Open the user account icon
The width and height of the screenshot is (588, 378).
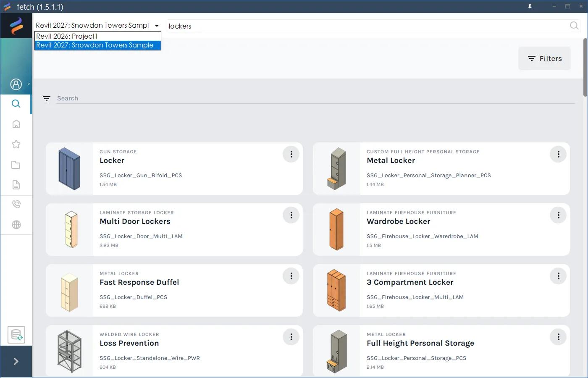16,84
